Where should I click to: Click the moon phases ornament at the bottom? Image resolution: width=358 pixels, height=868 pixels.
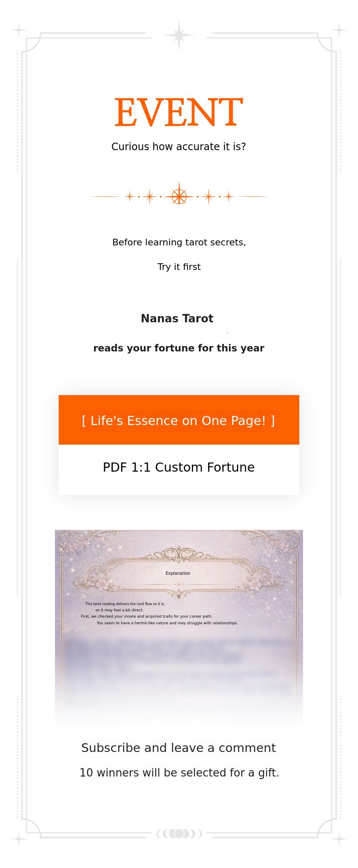click(179, 833)
